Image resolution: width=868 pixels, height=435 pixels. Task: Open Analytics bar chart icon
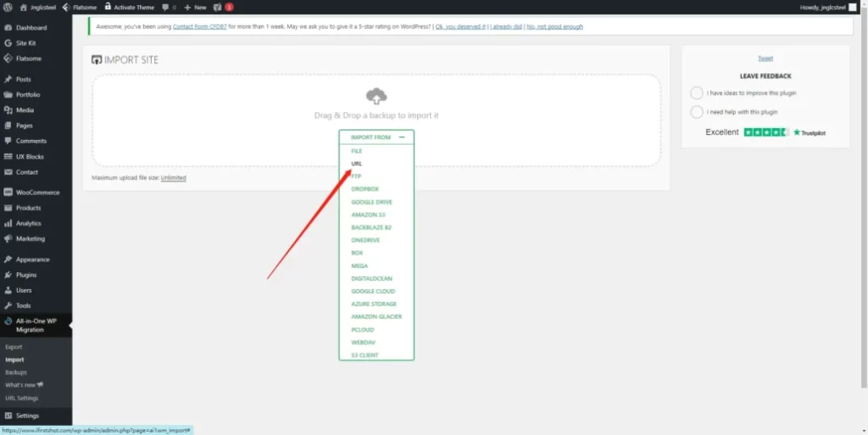point(8,224)
